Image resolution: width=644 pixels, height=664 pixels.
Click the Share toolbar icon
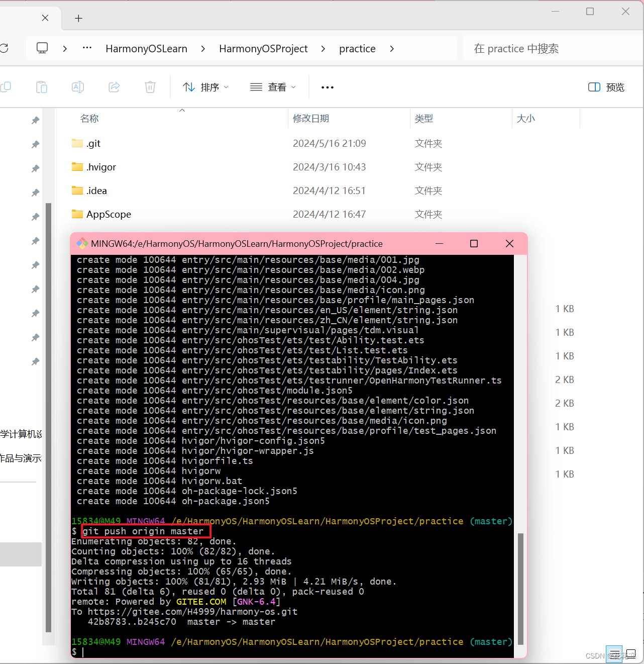point(114,87)
